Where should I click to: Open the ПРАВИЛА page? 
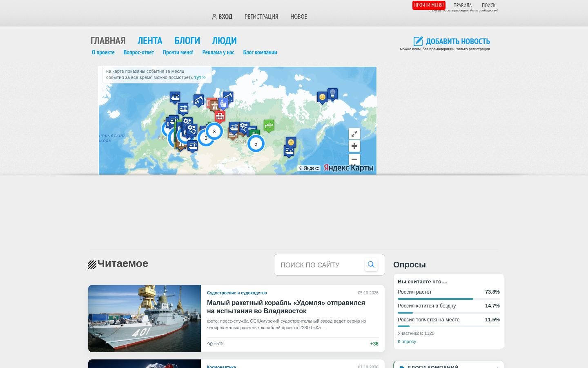pyautogui.click(x=462, y=5)
